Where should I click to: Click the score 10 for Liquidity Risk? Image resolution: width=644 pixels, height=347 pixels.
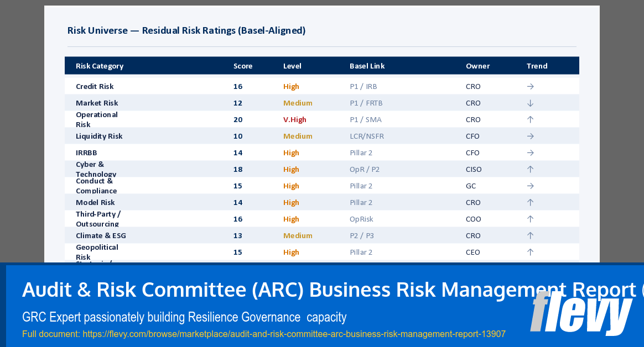click(x=238, y=136)
